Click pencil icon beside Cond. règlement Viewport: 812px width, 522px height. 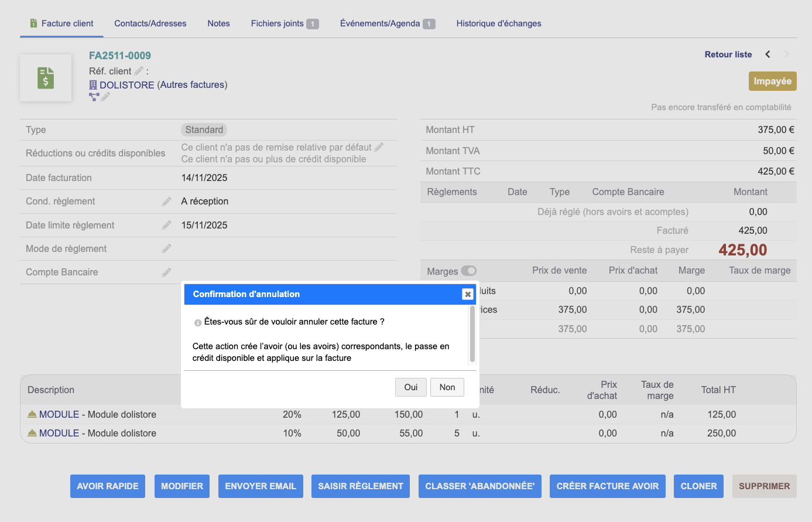(x=167, y=202)
